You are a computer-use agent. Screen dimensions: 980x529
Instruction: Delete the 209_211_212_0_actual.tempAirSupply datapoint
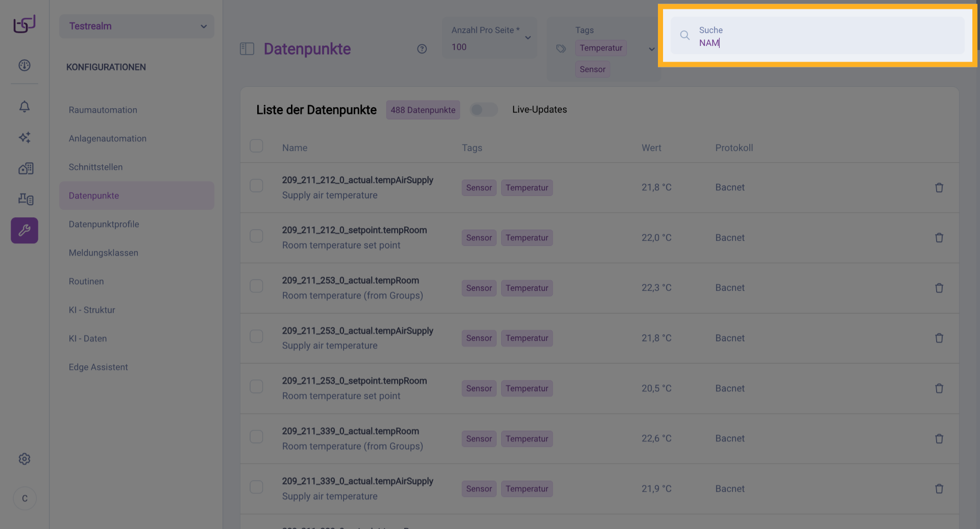939,188
